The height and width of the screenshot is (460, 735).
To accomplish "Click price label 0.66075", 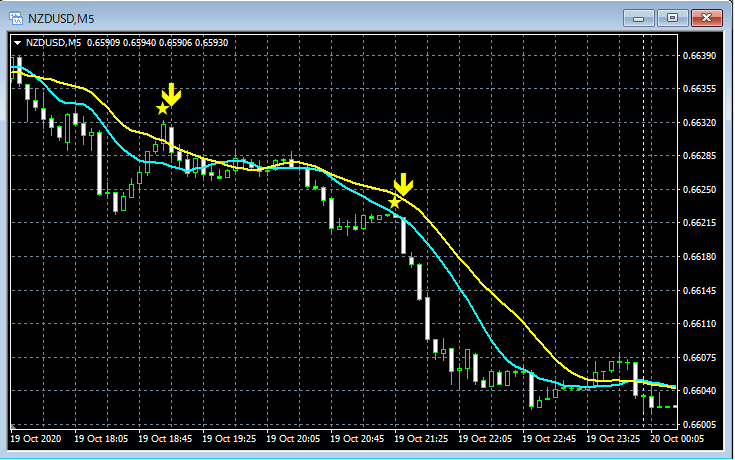I will (699, 357).
